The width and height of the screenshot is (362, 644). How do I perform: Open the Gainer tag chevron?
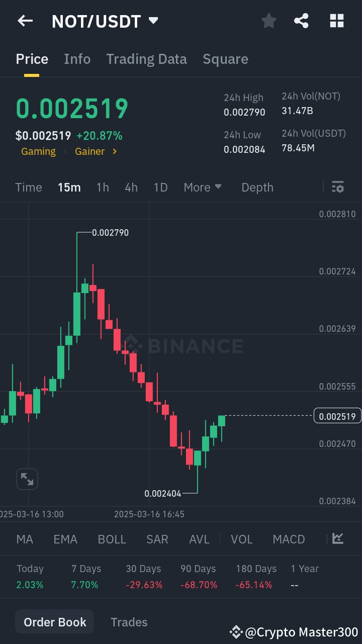tap(115, 151)
